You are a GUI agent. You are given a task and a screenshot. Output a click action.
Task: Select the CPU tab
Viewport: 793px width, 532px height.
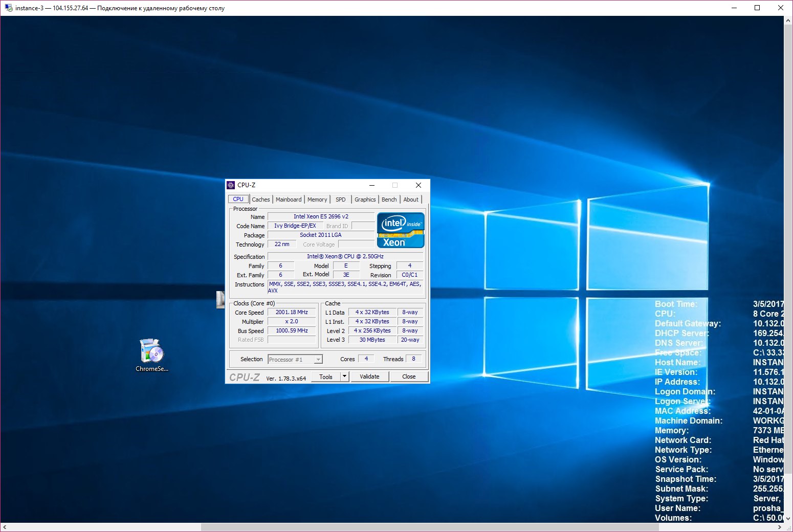238,199
